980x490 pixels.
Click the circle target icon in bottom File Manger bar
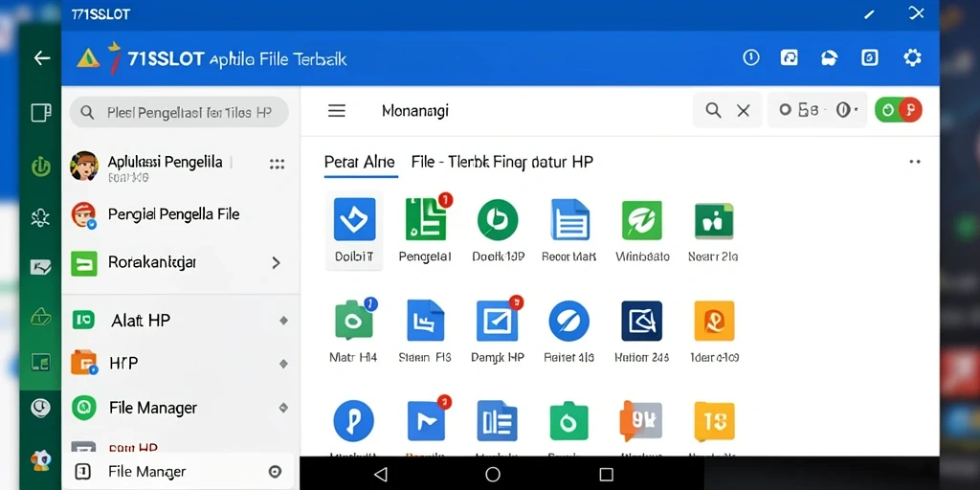[x=275, y=472]
